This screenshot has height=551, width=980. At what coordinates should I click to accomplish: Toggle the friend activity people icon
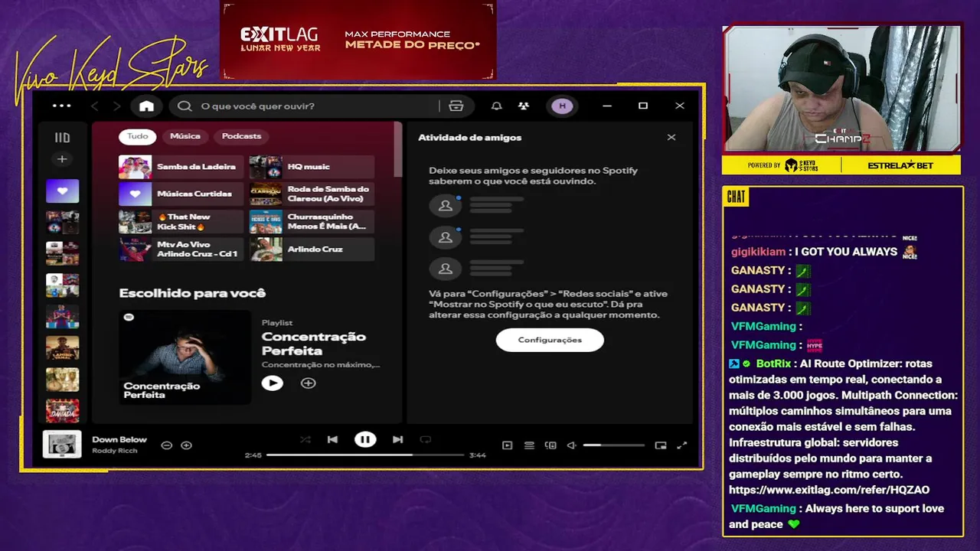coord(524,106)
